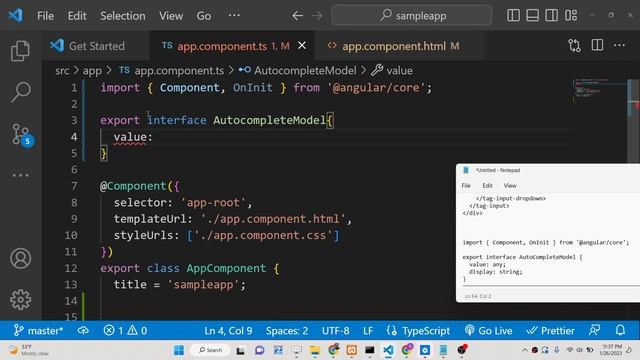640x360 pixels.
Task: Open the Customize Layout icon
Action: tap(571, 16)
